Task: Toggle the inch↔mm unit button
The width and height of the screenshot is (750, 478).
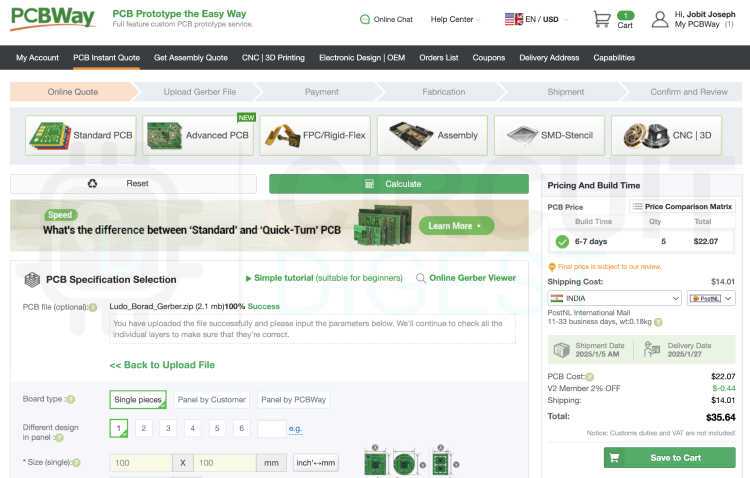Action: pos(316,463)
